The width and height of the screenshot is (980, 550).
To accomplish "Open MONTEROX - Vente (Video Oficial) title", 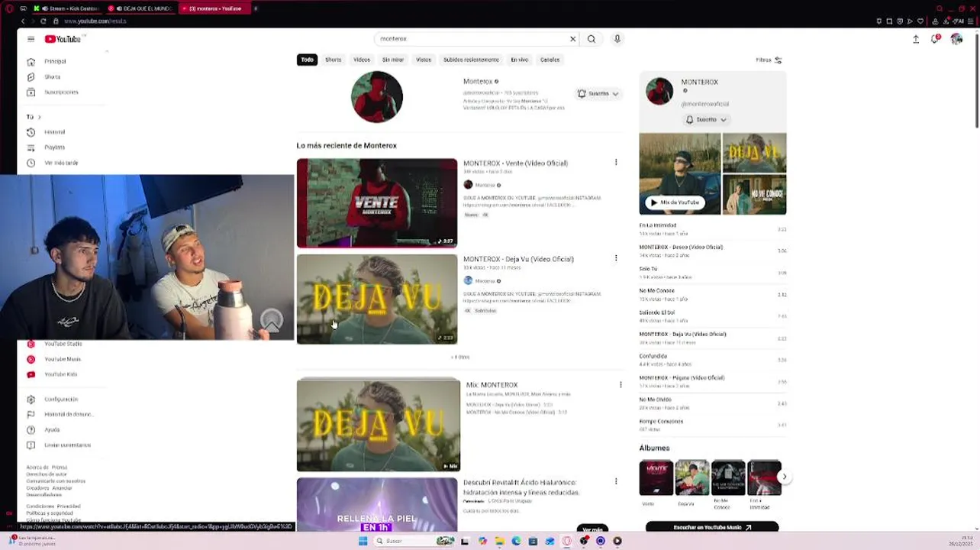I will (515, 163).
